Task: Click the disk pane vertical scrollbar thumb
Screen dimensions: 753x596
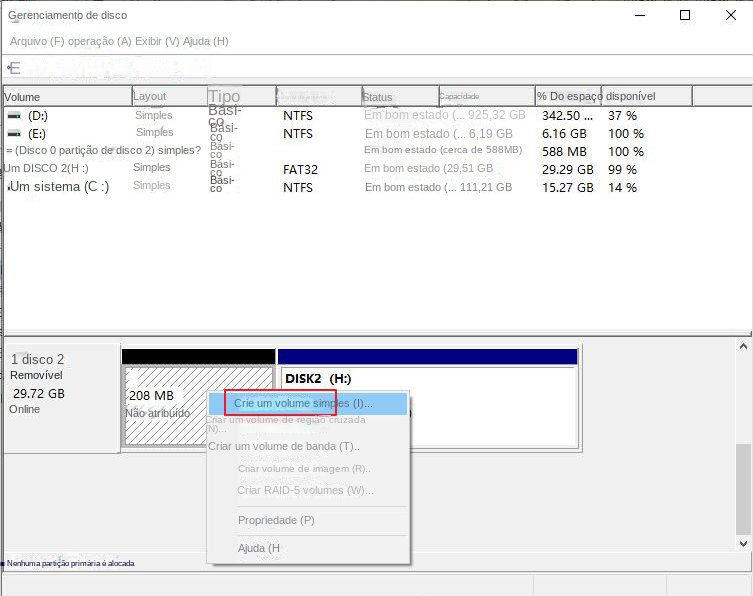Action: [x=743, y=489]
